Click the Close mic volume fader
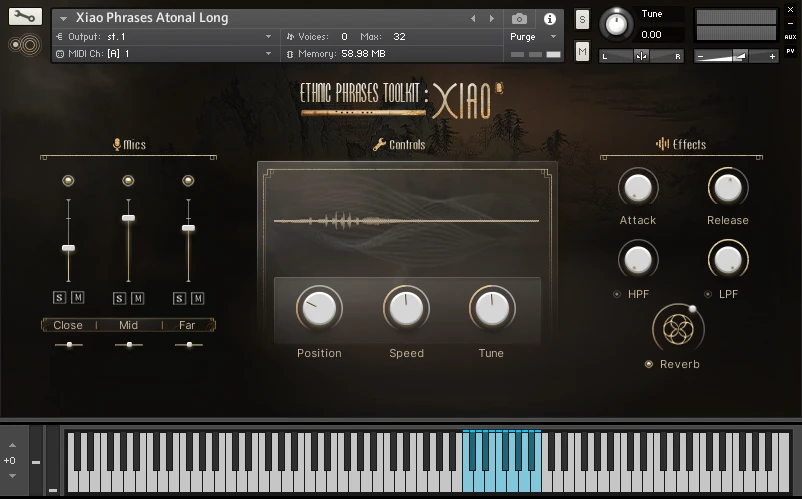 point(68,248)
